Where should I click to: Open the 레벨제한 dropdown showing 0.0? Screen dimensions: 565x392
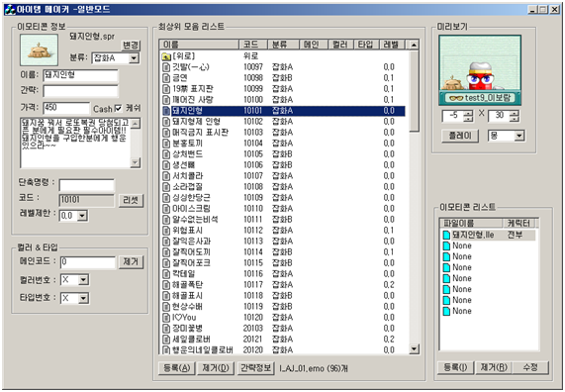click(82, 216)
